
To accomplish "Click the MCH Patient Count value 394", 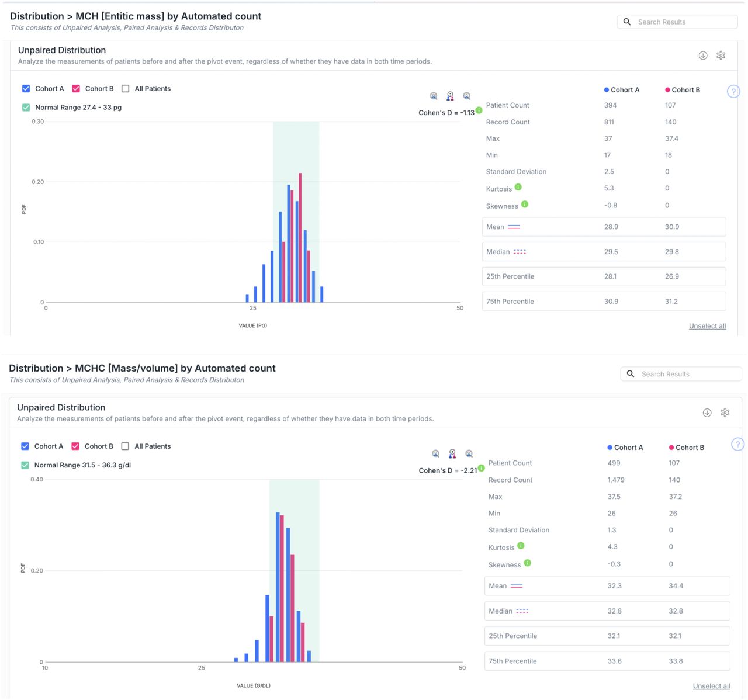I will tap(610, 105).
